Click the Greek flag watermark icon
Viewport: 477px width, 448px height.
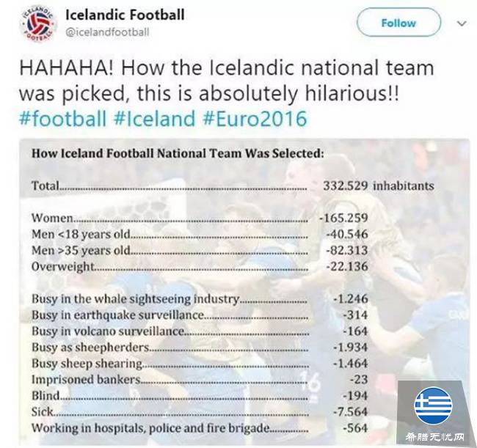pos(432,405)
